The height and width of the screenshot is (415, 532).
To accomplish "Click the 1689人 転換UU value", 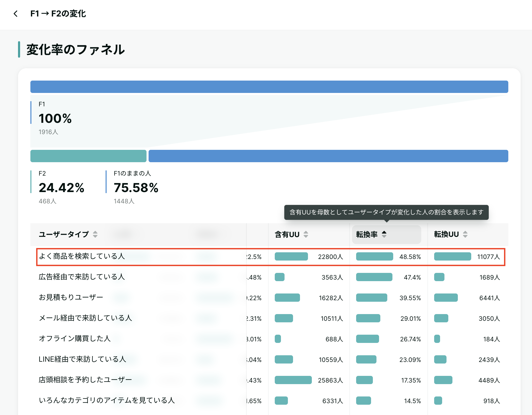I will [x=490, y=277].
